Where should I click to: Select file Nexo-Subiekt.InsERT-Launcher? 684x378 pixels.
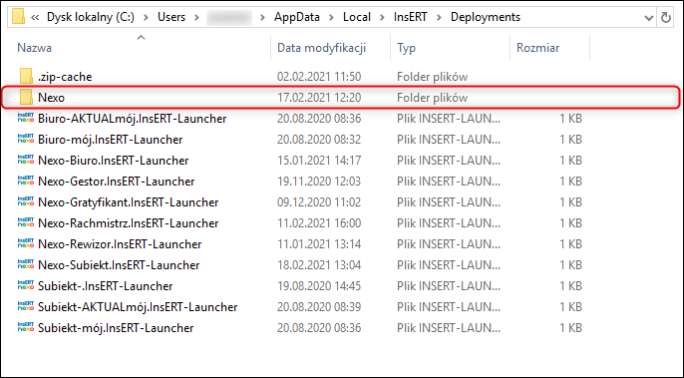tap(119, 265)
